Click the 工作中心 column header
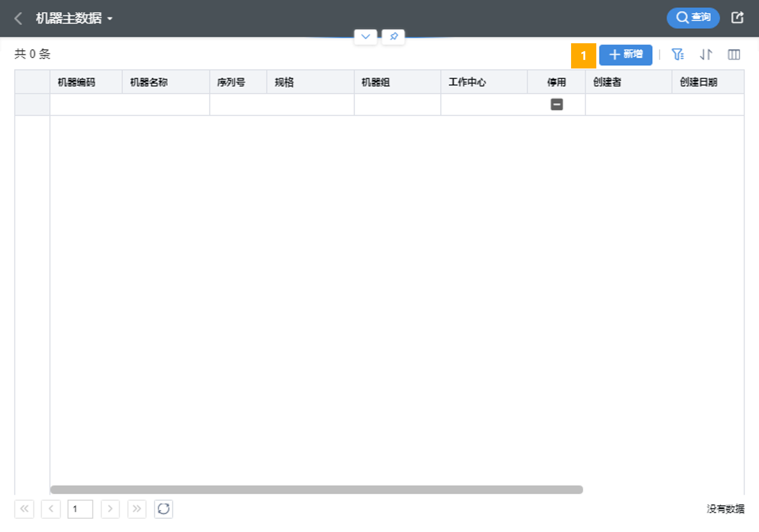This screenshot has width=759, height=532. (484, 82)
